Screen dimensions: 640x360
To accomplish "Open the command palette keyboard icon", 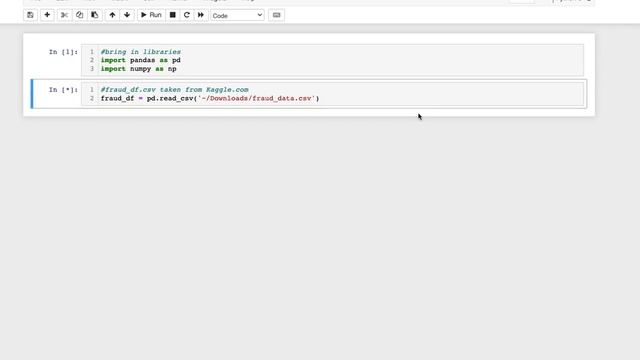I will pyautogui.click(x=276, y=15).
